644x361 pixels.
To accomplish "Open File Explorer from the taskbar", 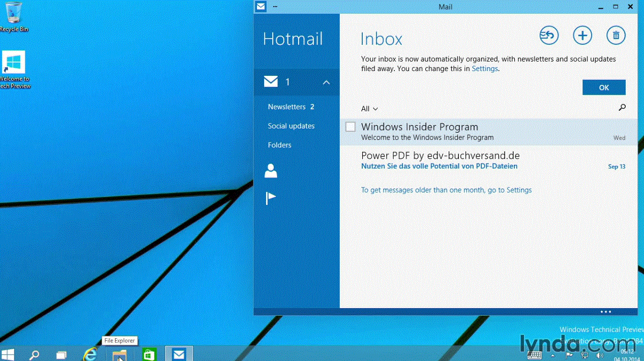I will (120, 354).
